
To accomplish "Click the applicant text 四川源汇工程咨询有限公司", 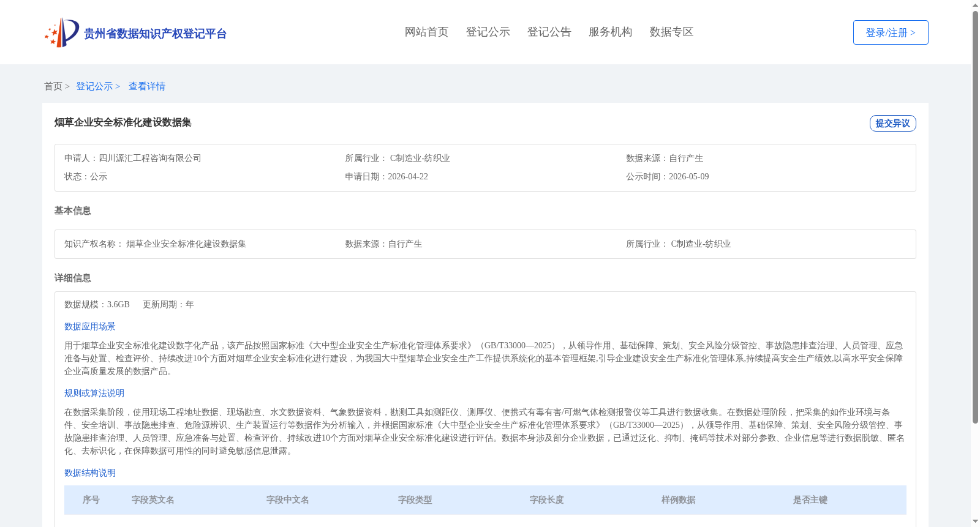I will pos(150,158).
